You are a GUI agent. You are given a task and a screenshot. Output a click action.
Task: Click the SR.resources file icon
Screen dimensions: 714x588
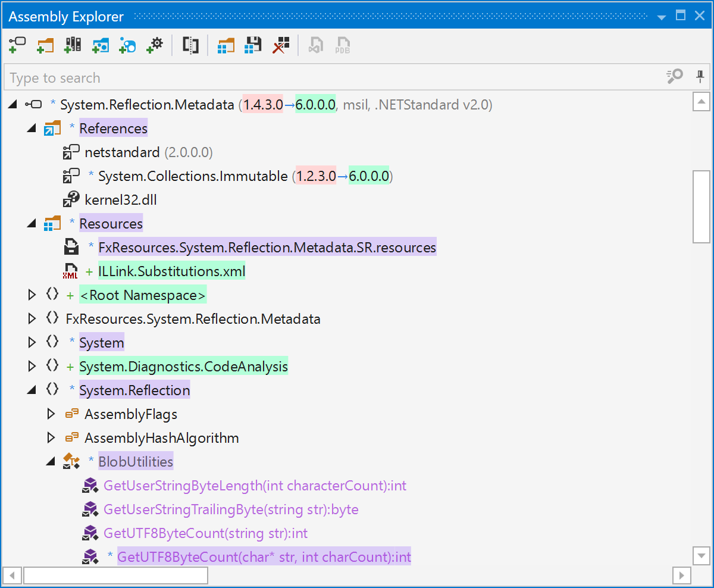coord(71,248)
